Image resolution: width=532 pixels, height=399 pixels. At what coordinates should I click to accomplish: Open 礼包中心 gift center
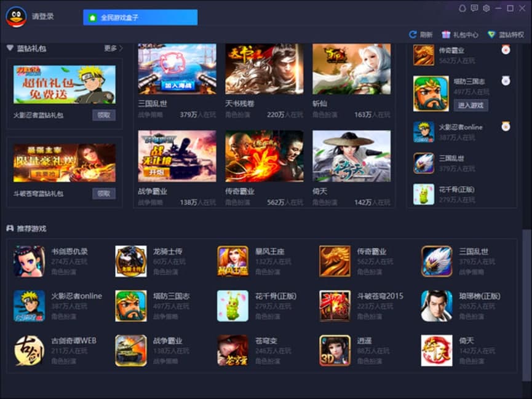click(459, 34)
